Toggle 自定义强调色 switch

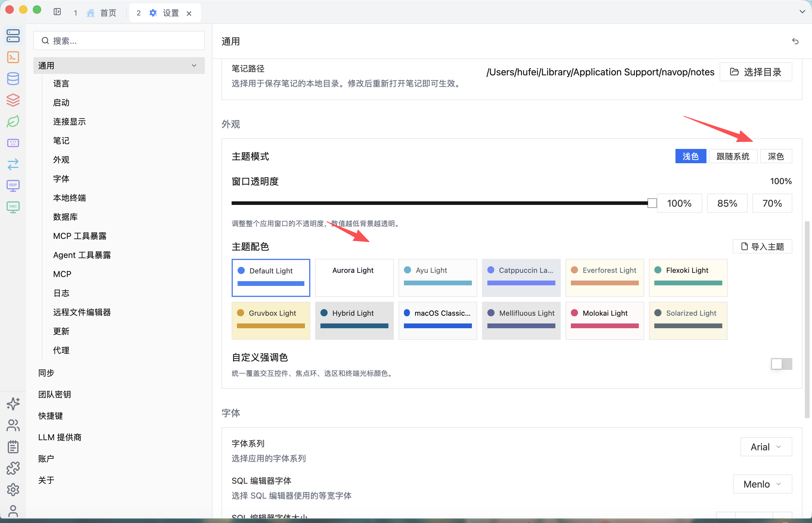[x=781, y=364]
